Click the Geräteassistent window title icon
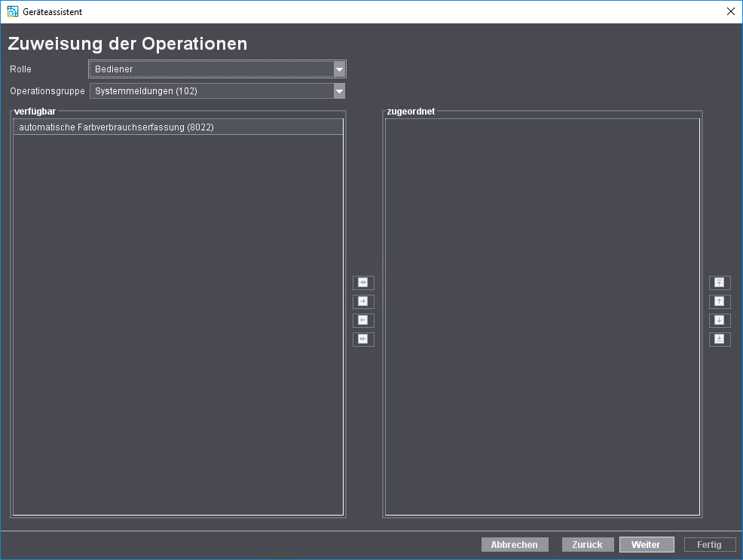Image resolution: width=743 pixels, height=560 pixels. [x=13, y=11]
